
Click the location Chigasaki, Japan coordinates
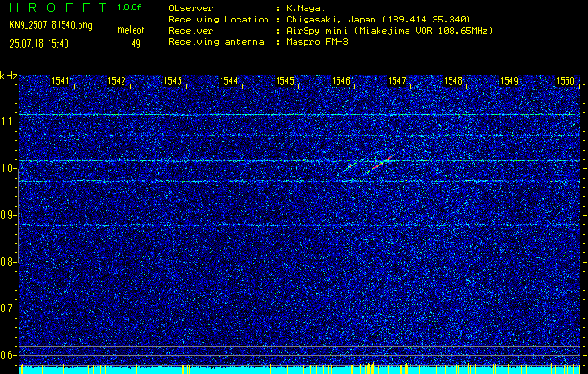tap(379, 20)
